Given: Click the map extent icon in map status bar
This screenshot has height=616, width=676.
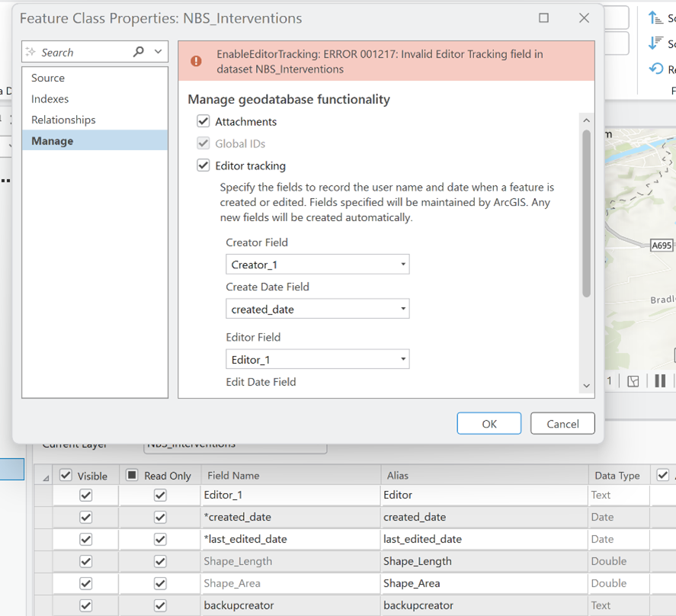Looking at the screenshot, I should tap(633, 380).
